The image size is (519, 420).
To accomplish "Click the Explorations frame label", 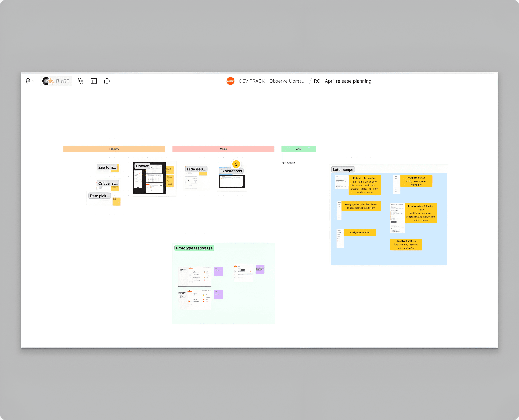I will (231, 171).
